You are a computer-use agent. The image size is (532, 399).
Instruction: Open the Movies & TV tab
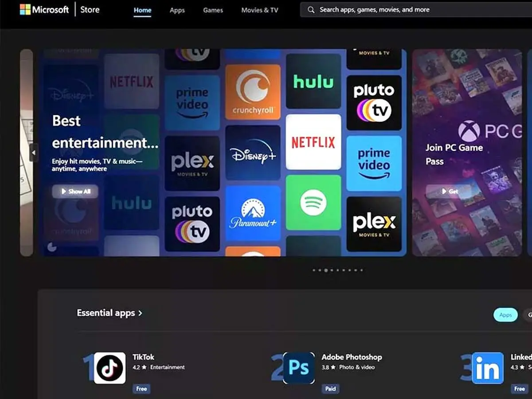click(260, 10)
